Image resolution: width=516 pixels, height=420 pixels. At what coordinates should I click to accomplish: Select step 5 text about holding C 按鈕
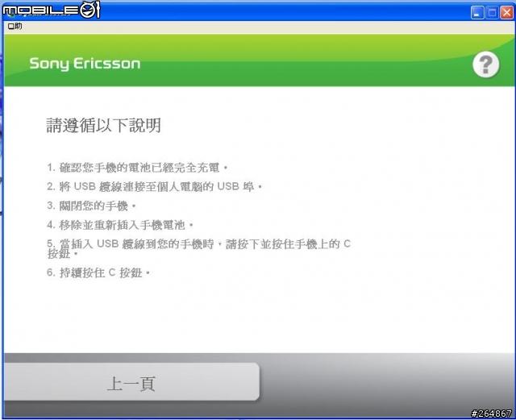(199, 248)
